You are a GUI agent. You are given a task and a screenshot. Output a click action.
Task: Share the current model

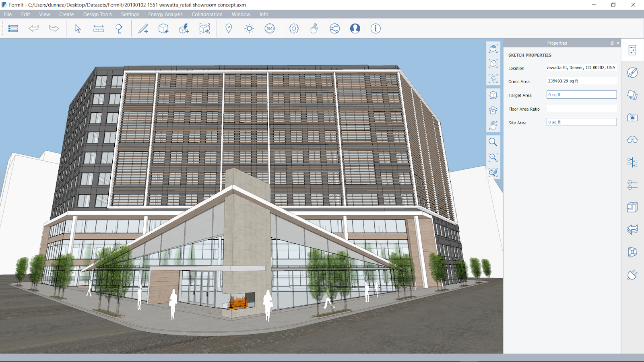coord(334,29)
